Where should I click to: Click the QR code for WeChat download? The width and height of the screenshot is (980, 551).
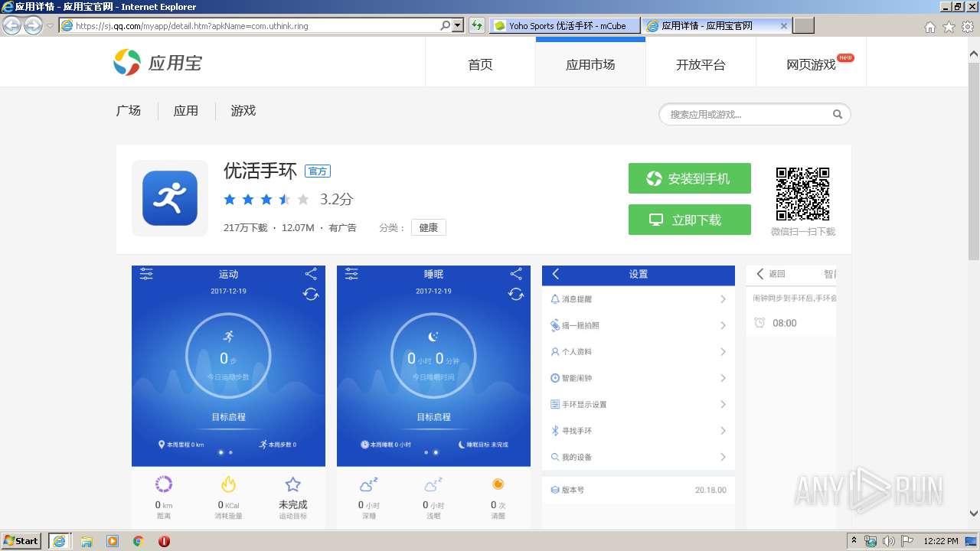click(802, 194)
